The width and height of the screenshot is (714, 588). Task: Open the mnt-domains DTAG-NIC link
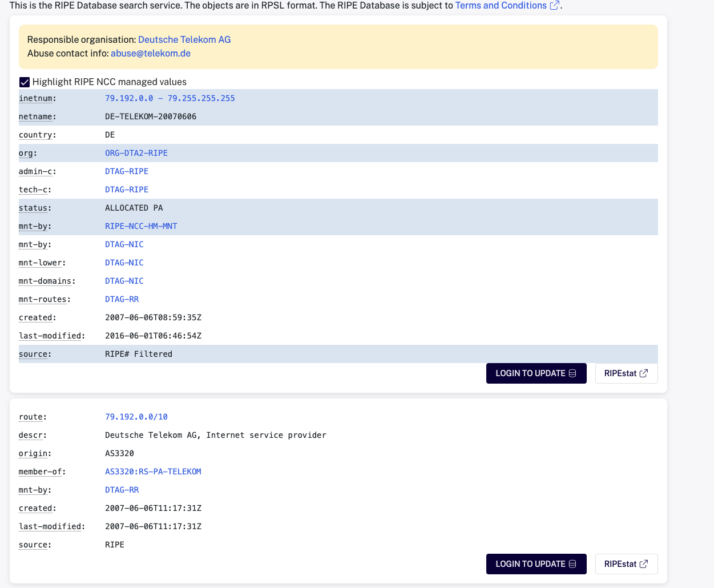[124, 280]
